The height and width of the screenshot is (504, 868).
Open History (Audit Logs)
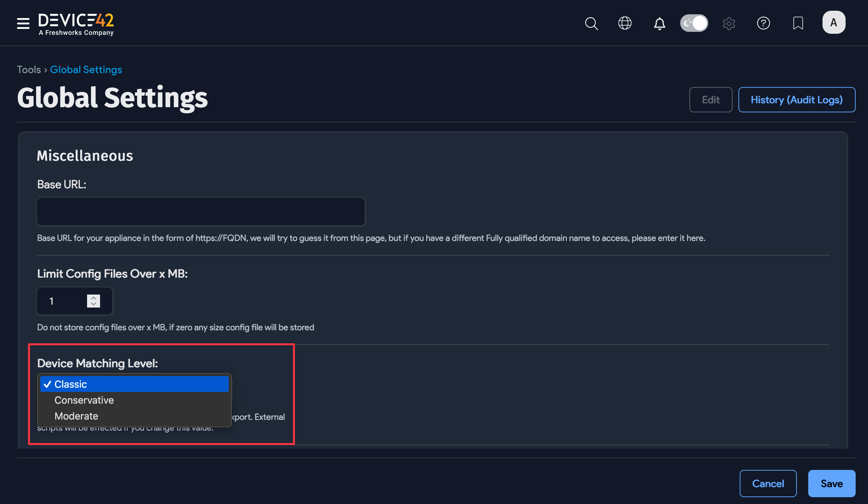796,99
